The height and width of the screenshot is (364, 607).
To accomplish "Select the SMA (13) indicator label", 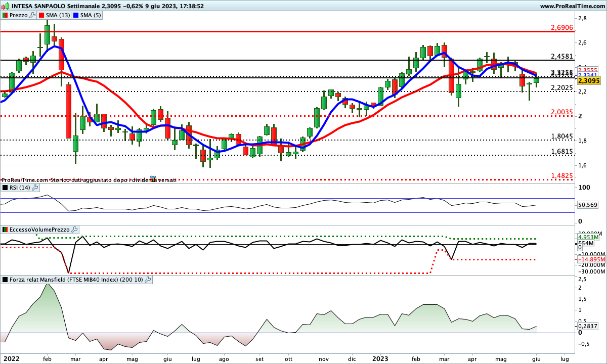I will click(58, 15).
